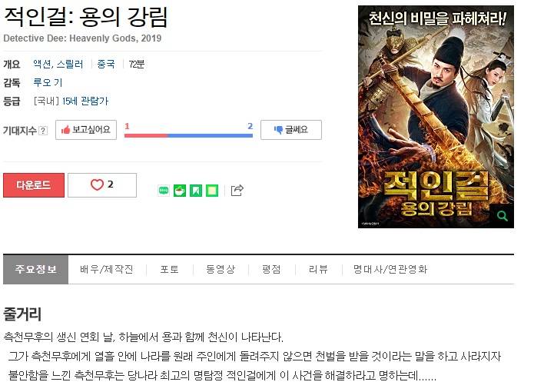Open the external share arrow icon
This screenshot has width=534, height=392.
pyautogui.click(x=237, y=190)
